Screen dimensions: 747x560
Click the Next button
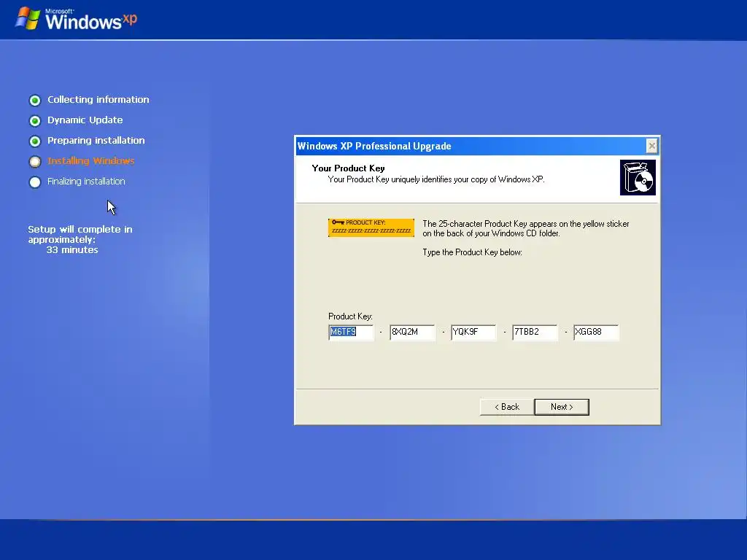(x=562, y=407)
